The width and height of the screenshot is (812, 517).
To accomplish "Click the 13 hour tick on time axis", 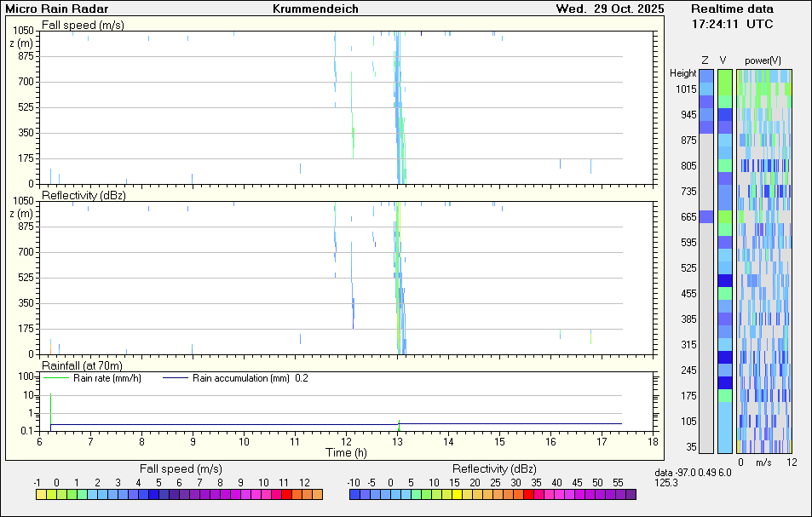I will coord(397,441).
